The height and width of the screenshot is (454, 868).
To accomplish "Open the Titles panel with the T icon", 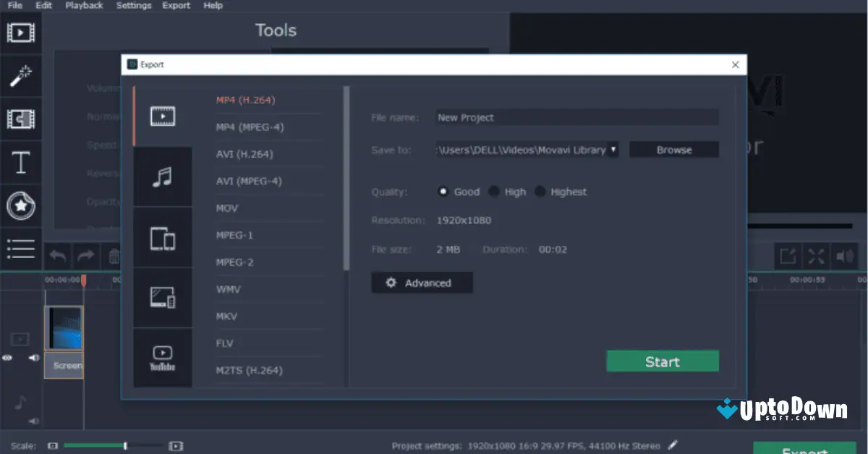I will point(21,162).
